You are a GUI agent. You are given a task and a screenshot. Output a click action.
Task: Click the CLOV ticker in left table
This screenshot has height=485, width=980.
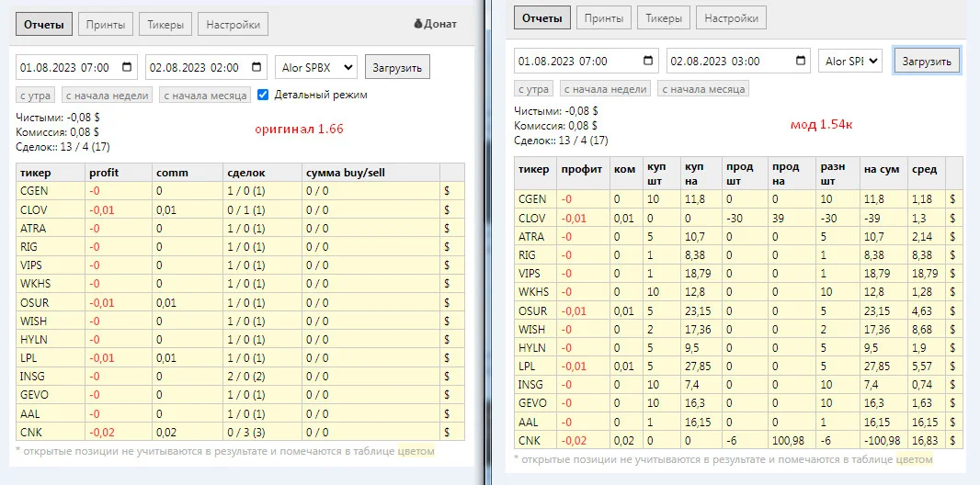pyautogui.click(x=34, y=209)
